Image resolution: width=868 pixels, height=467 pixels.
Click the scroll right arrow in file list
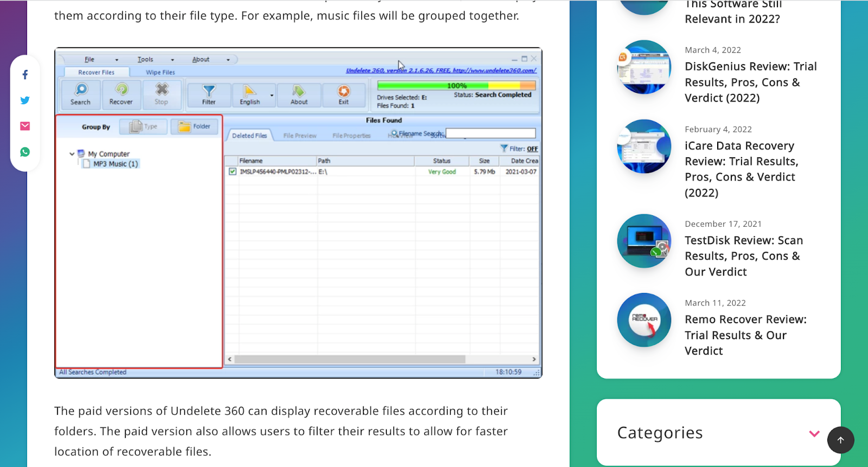534,359
